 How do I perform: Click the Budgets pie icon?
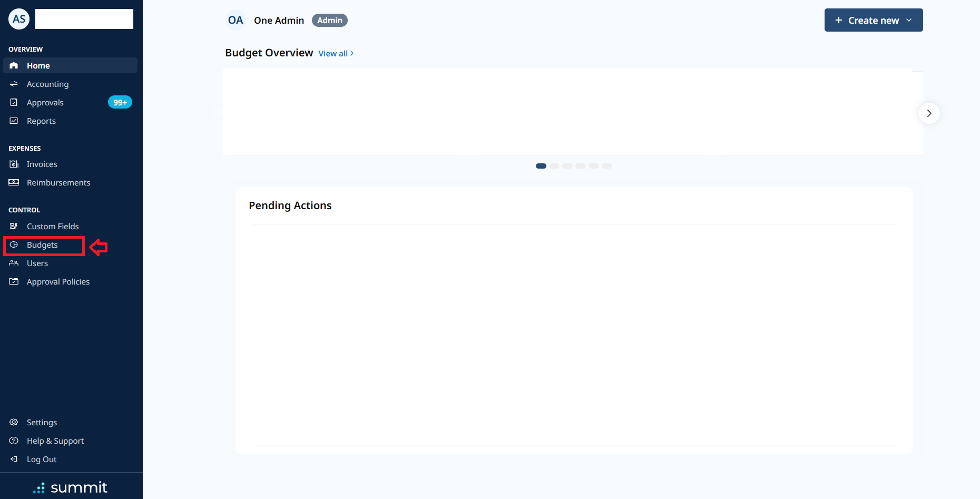pos(14,244)
